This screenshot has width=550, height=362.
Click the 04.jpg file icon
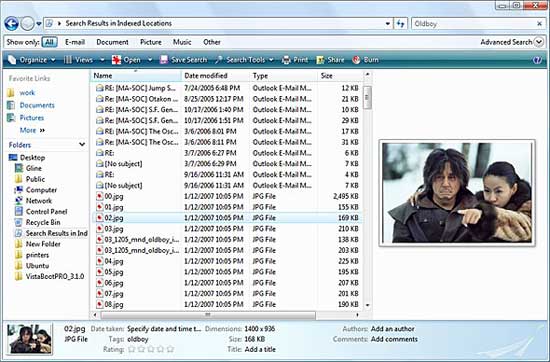coord(100,261)
